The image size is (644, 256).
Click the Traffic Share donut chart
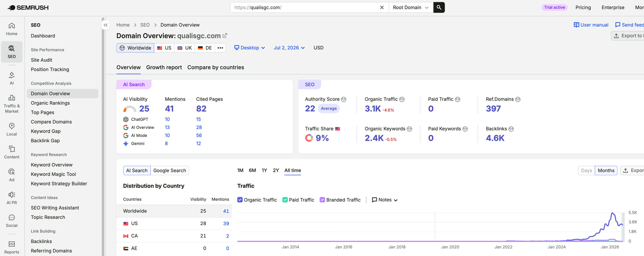point(309,138)
